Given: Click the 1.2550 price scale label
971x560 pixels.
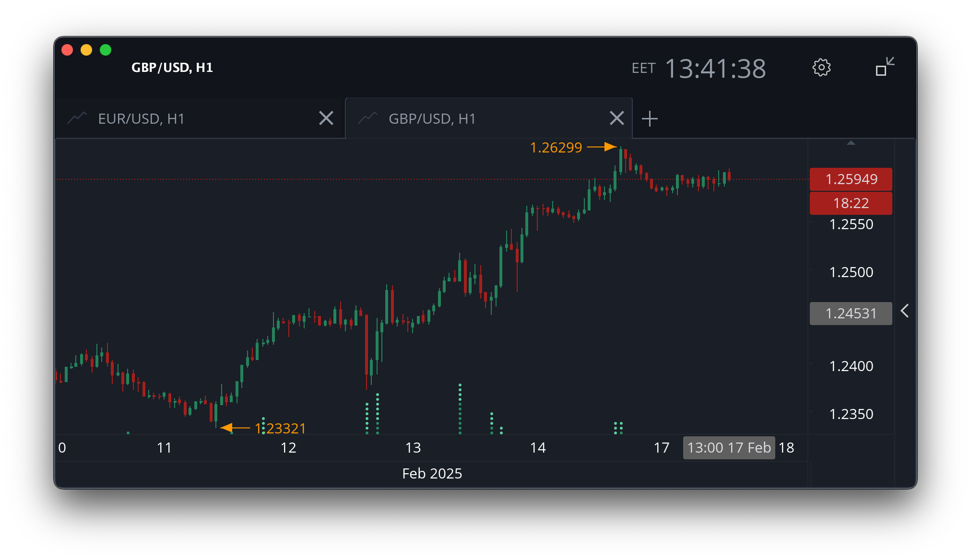Looking at the screenshot, I should click(851, 224).
